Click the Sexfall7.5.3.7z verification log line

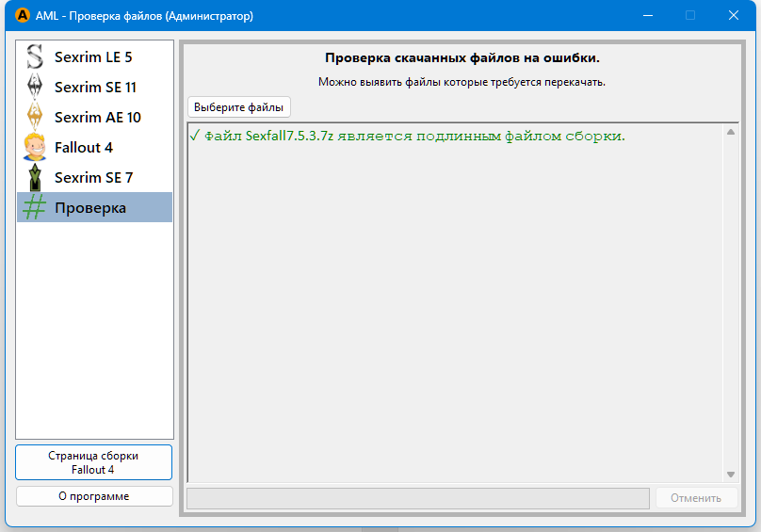(x=407, y=136)
